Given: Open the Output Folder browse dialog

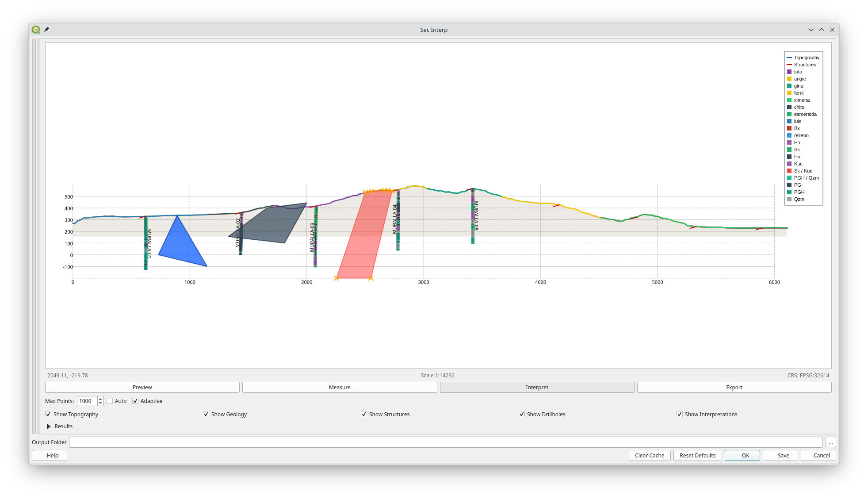Looking at the screenshot, I should (830, 442).
